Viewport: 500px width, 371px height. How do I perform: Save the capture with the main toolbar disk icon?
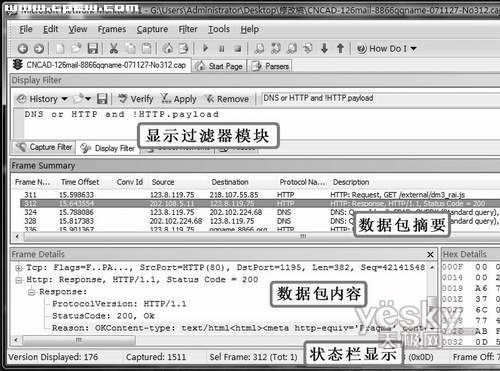coord(93,49)
